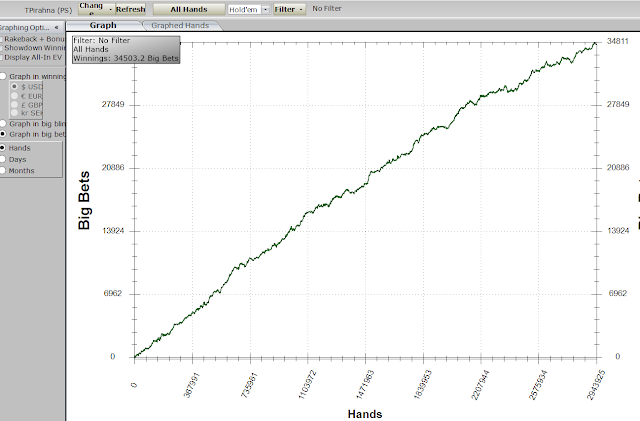The height and width of the screenshot is (421, 640).
Task: Open the Change button dropdown arrow
Action: coord(111,9)
